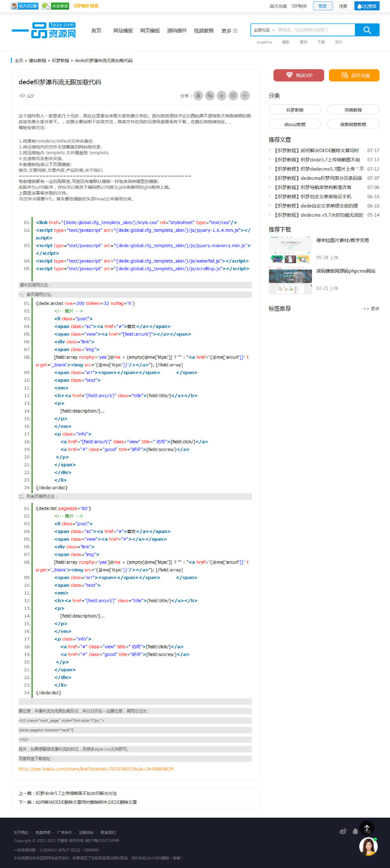This screenshot has width=390, height=868.
Task: Open 关于我们 footer link
Action: click(21, 832)
